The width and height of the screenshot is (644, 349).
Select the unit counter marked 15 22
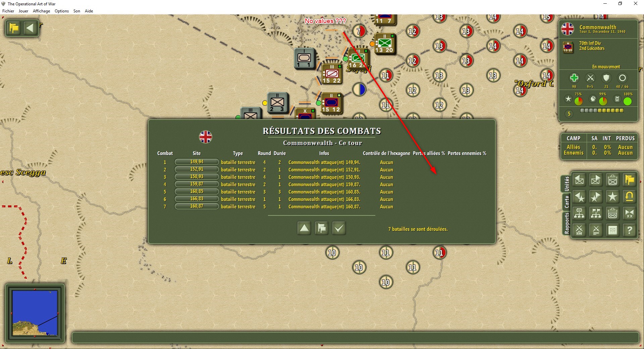(x=331, y=73)
